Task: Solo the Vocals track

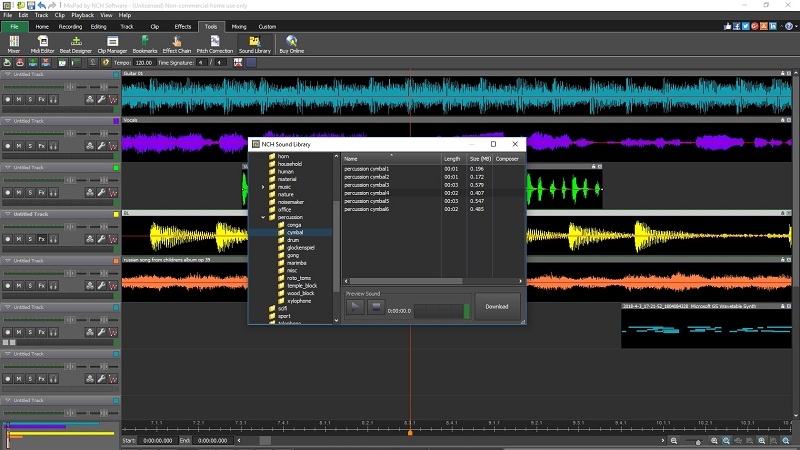Action: (x=30, y=146)
